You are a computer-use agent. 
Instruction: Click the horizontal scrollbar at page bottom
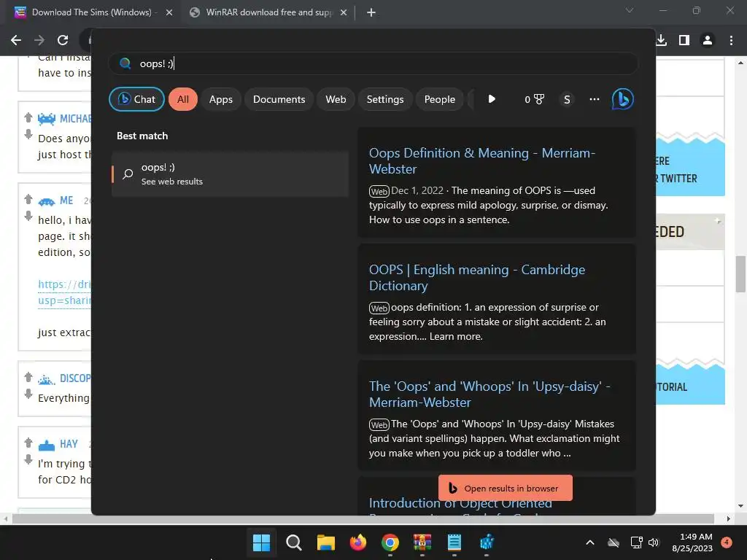363,518
